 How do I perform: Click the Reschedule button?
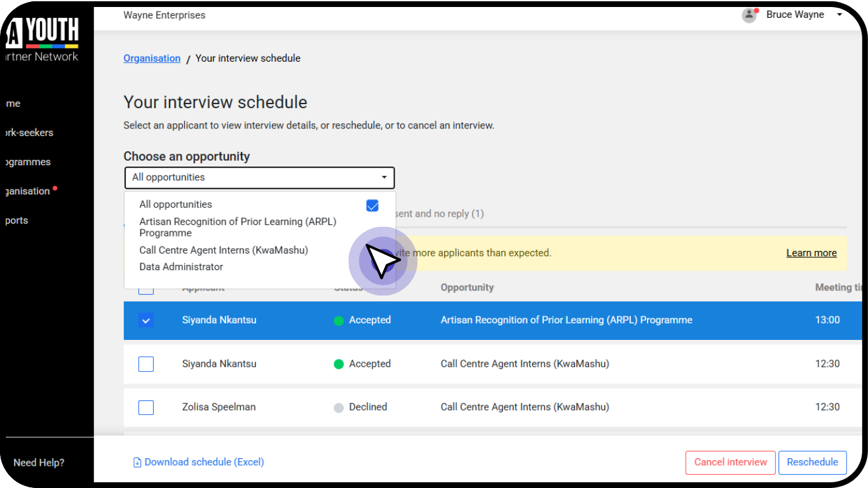(813, 462)
